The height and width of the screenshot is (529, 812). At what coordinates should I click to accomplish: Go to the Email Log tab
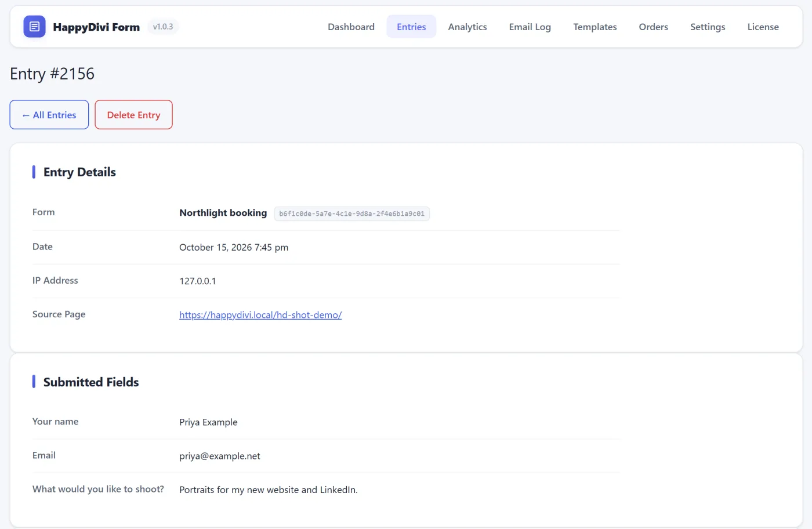530,27
